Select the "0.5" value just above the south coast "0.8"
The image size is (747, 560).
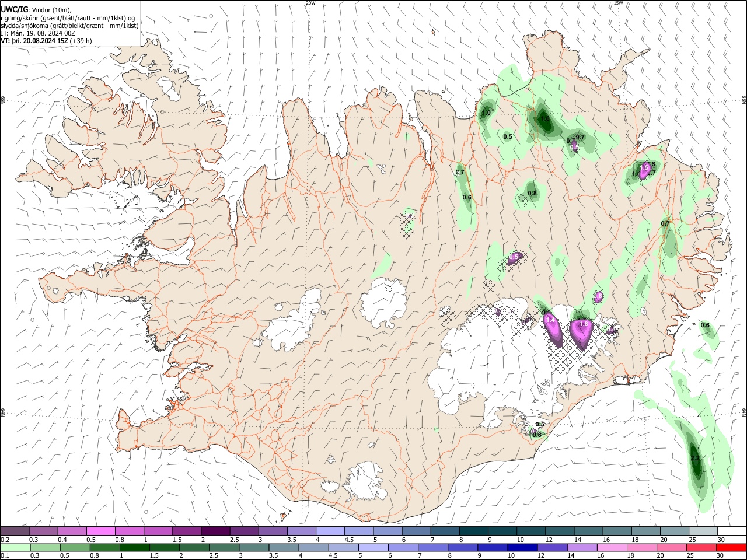point(540,424)
